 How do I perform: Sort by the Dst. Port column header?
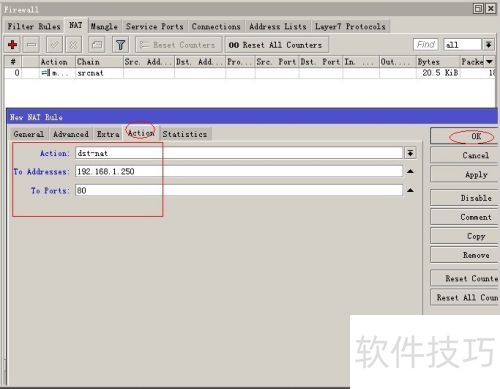coord(321,62)
